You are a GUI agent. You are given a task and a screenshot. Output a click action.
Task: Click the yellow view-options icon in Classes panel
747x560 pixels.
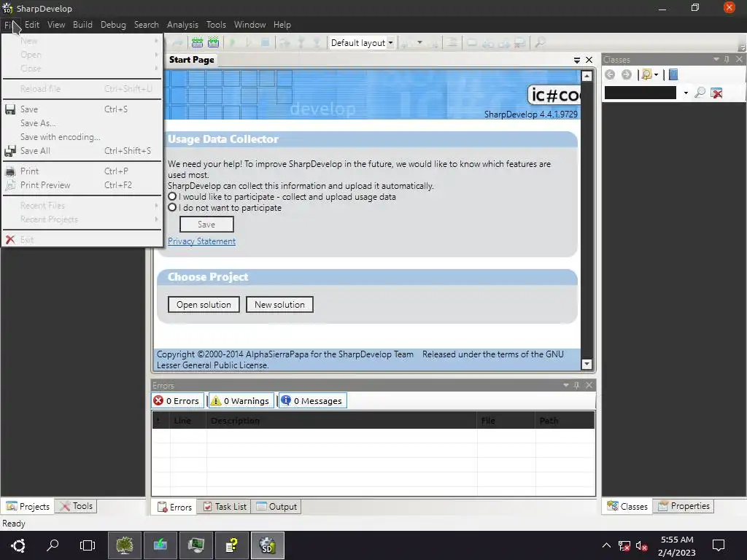(646, 74)
